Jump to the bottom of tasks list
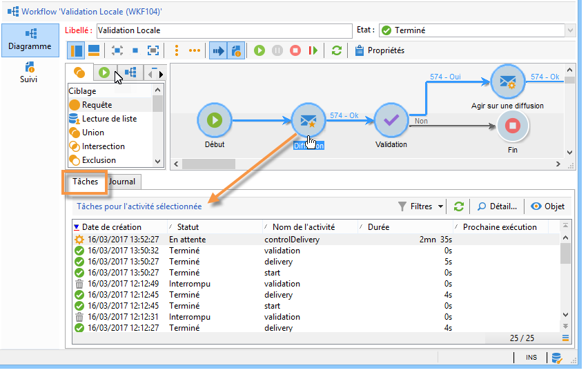588x377 pixels. (x=565, y=327)
